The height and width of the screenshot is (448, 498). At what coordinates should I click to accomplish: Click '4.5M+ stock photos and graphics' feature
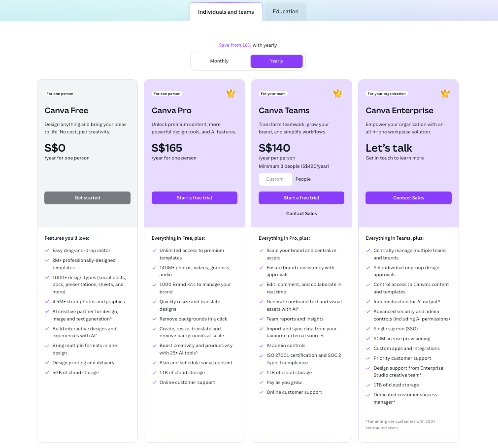tap(89, 302)
